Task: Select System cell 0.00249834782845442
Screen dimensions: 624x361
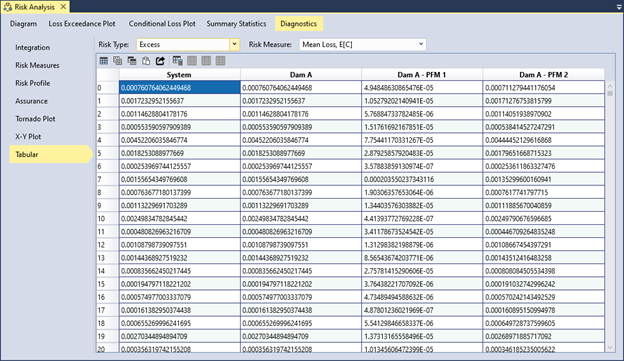Action: pos(179,219)
